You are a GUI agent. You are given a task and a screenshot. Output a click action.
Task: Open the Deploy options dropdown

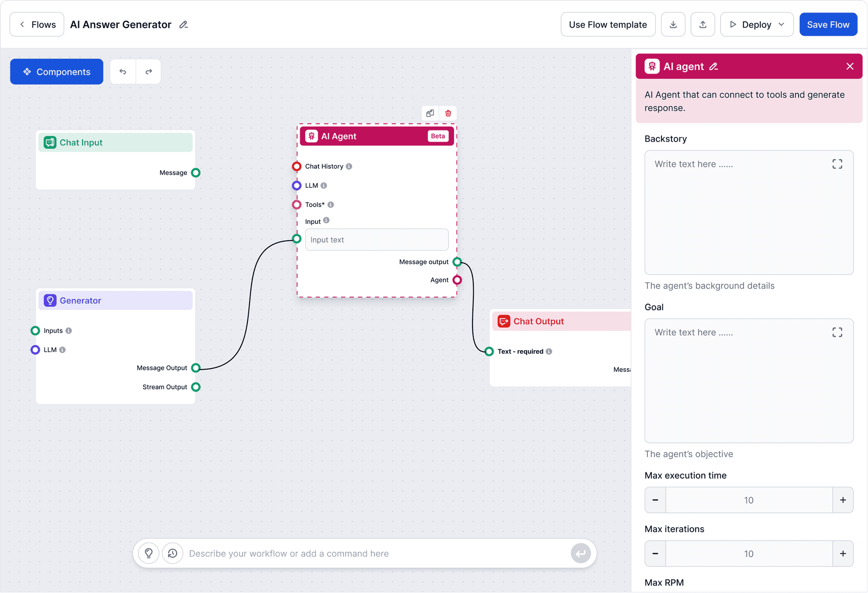[783, 24]
